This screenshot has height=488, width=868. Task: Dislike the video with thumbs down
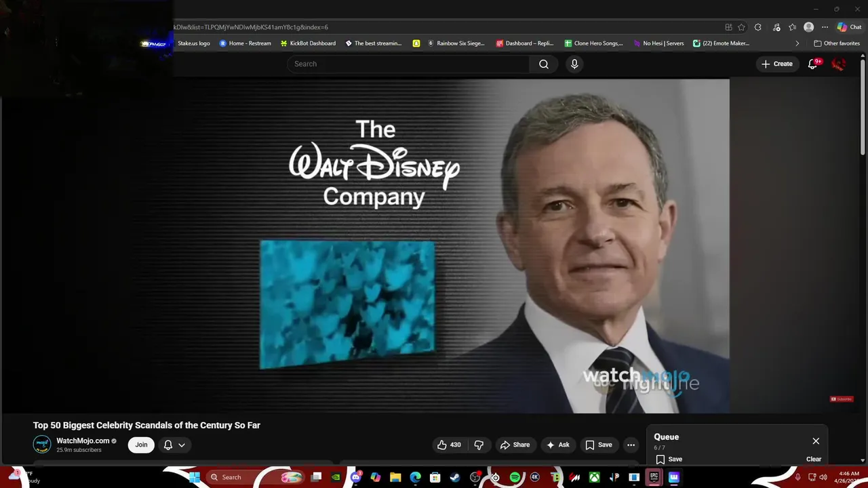click(x=479, y=445)
